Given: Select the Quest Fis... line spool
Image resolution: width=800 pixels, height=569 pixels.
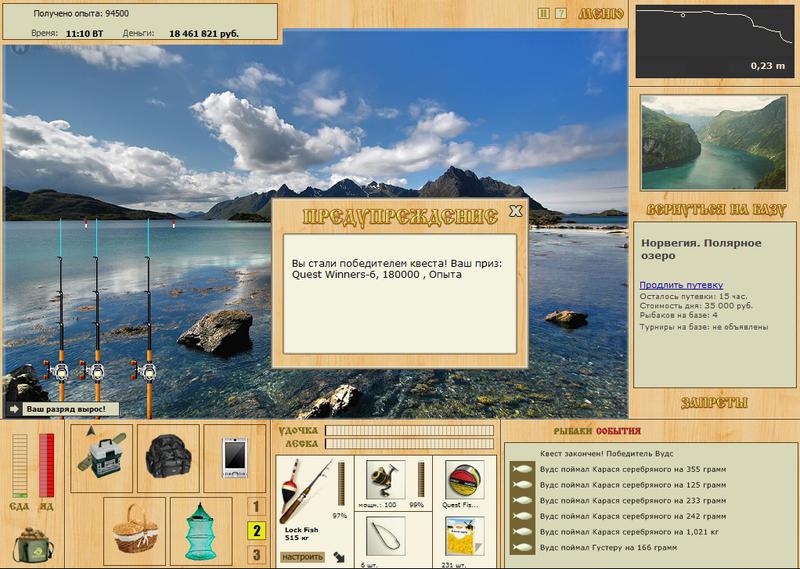Looking at the screenshot, I should pyautogui.click(x=464, y=480).
